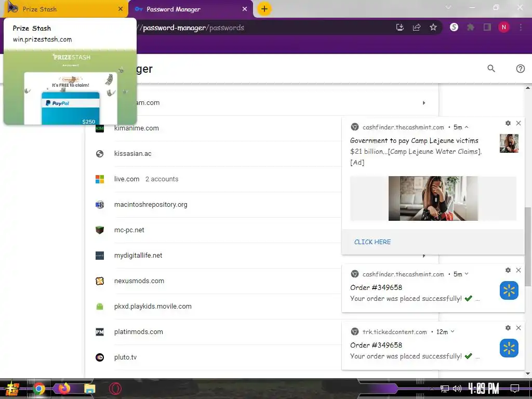Viewport: 532px width, 399px height.
Task: Click the tab search chevron in title bar
Action: tap(448, 7)
